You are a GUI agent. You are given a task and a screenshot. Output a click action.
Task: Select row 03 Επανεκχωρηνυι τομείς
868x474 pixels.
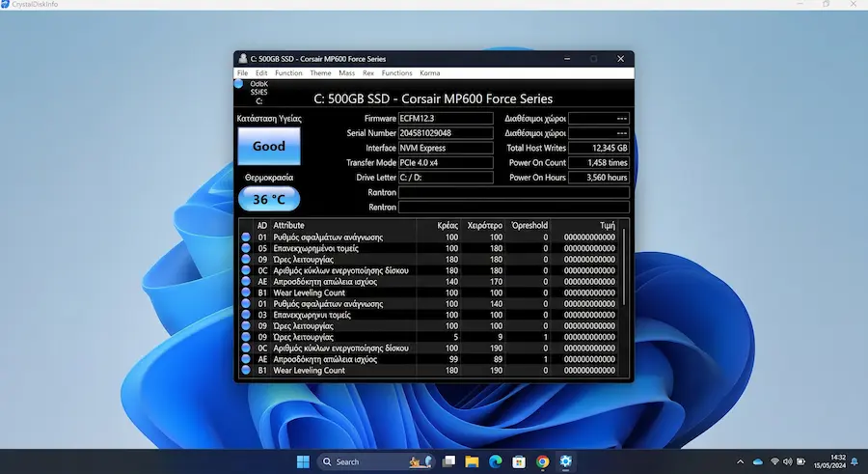pos(429,315)
